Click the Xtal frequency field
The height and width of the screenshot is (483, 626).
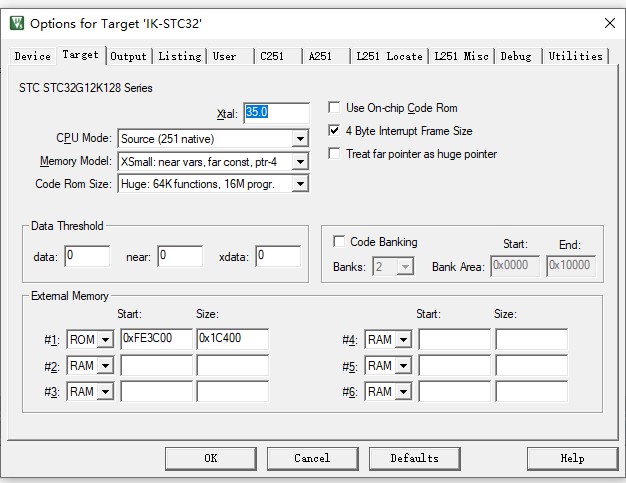[276, 113]
